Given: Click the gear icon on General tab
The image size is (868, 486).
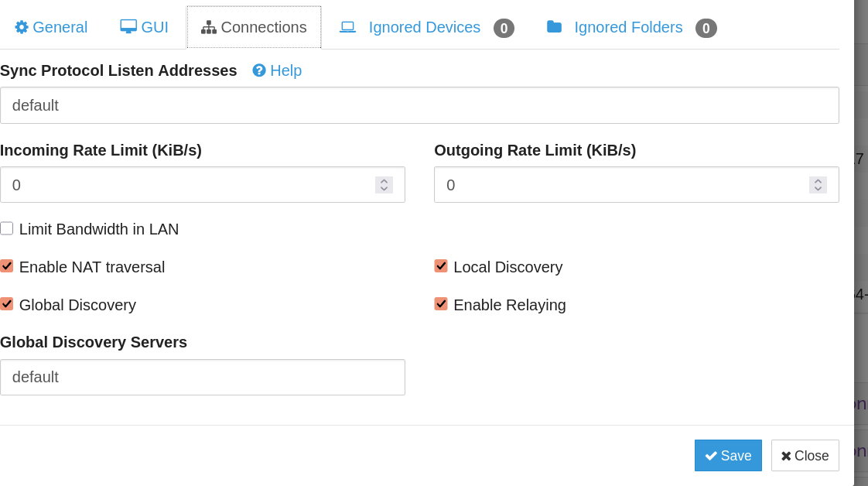Looking at the screenshot, I should point(22,27).
